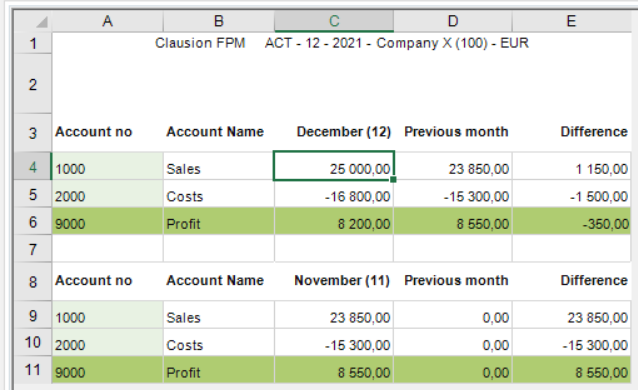Click 'Difference' header in row 3
The width and height of the screenshot is (638, 390).
[x=594, y=131]
